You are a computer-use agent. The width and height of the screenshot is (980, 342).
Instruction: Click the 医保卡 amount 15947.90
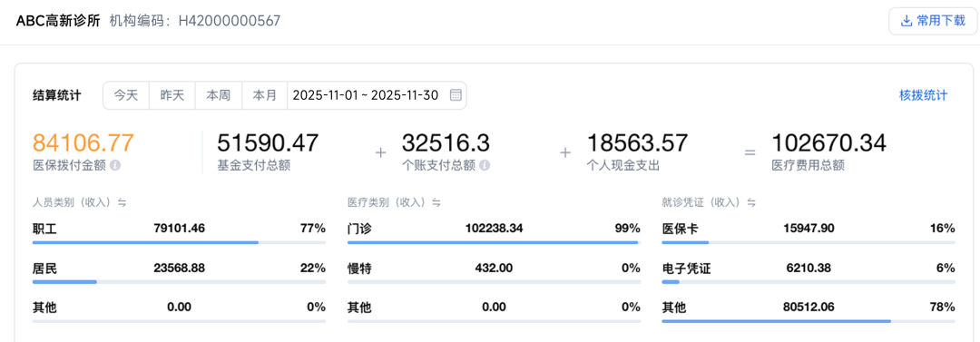(x=808, y=229)
